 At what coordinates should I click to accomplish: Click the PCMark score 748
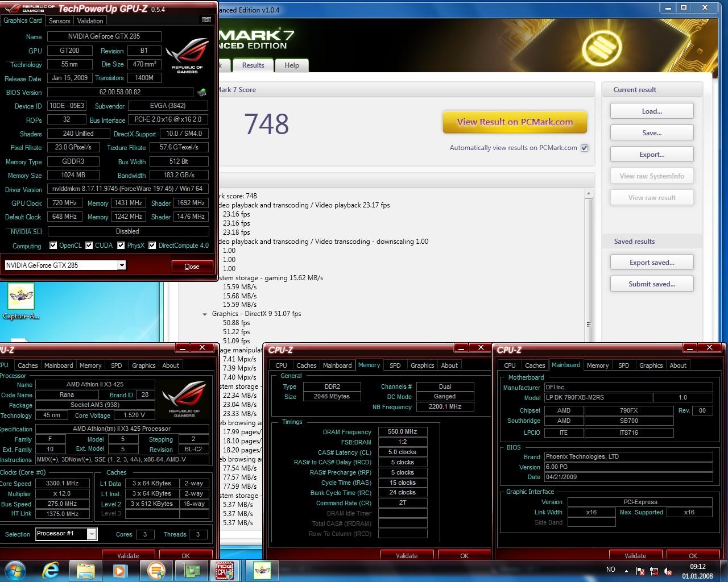tap(266, 124)
